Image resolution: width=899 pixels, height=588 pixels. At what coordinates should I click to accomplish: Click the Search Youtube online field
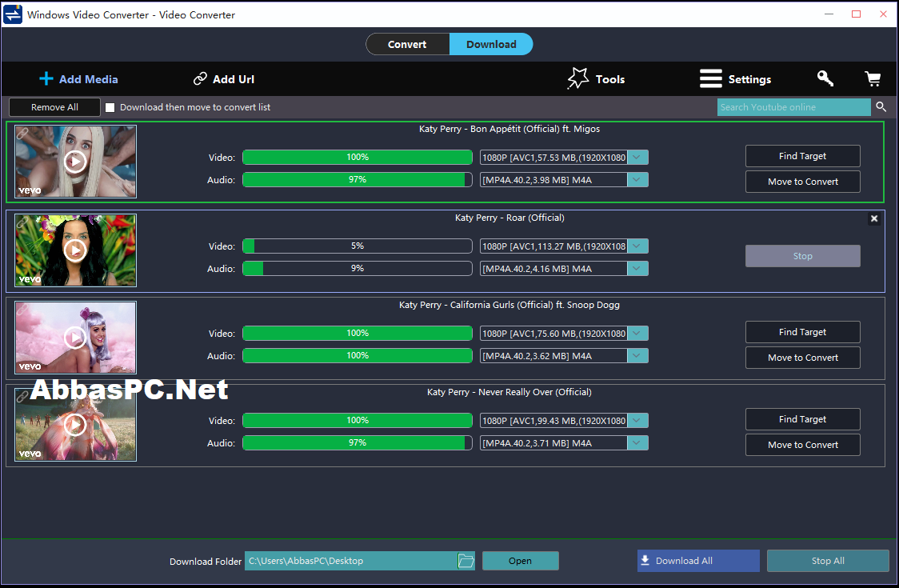794,107
